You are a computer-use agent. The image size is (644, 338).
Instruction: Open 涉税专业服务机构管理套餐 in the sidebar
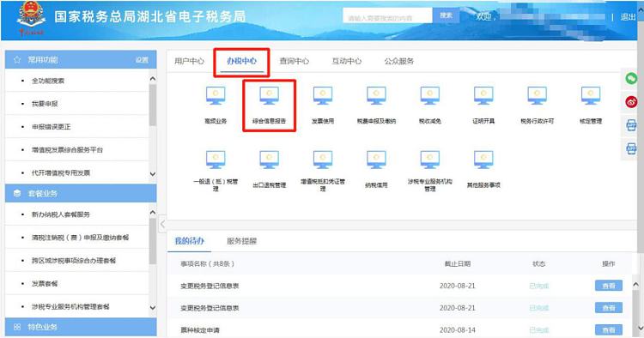pyautogui.click(x=70, y=306)
